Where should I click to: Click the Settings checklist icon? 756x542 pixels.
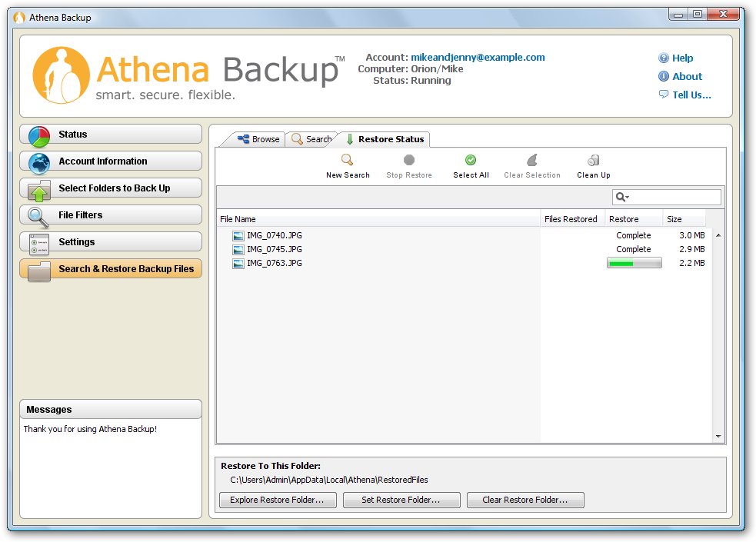pos(39,244)
